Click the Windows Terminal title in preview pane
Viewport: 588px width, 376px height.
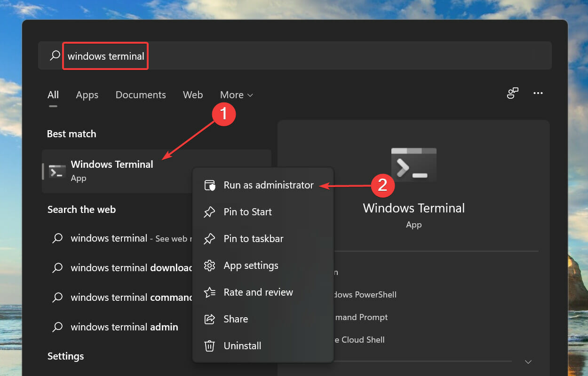[x=413, y=208]
